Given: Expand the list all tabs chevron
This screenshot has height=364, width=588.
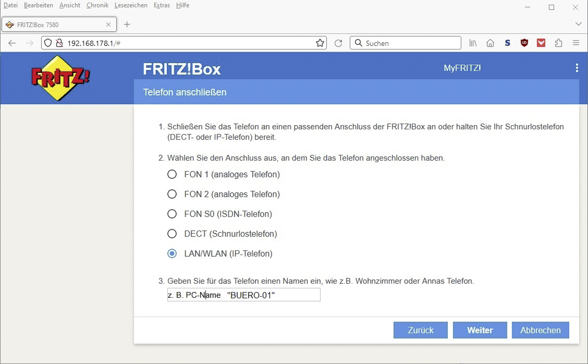Looking at the screenshot, I should coord(578,24).
